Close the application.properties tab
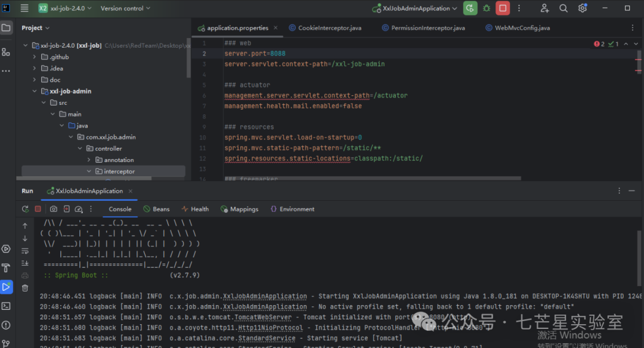This screenshot has height=348, width=644. pos(275,28)
